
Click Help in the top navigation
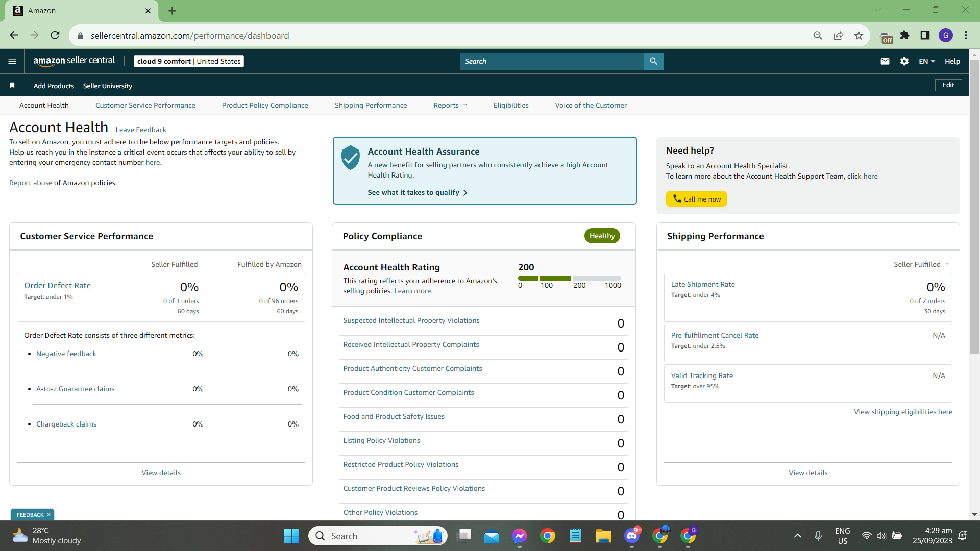coord(952,61)
